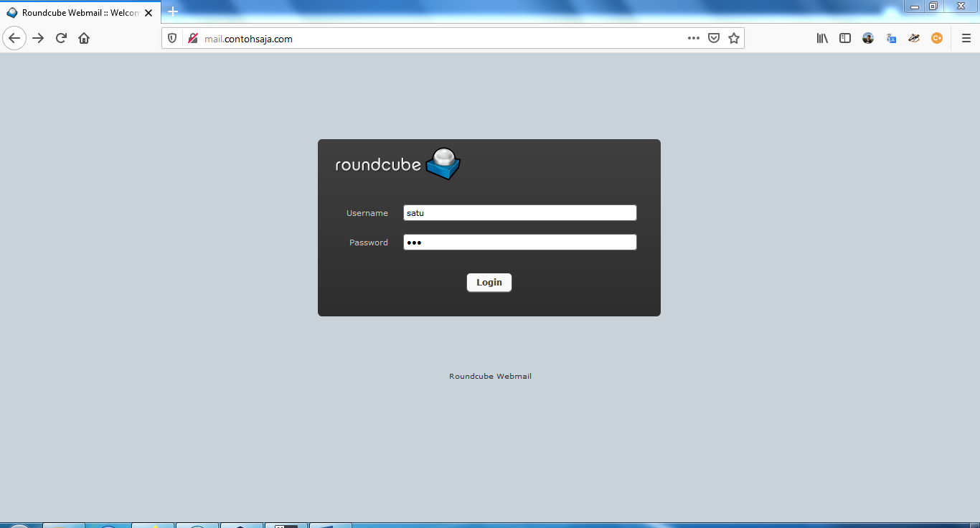Viewport: 980px width, 528px height.
Task: Close the Firefox window
Action: (x=960, y=6)
